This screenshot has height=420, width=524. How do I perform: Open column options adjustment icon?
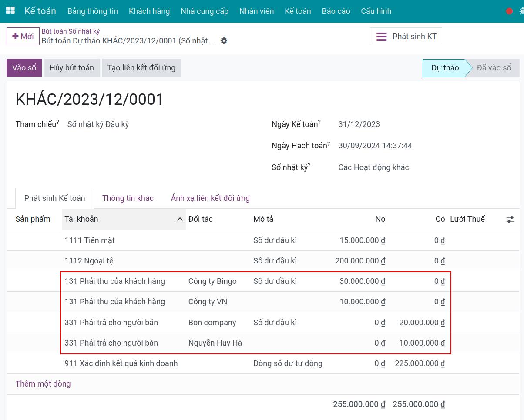coord(510,219)
